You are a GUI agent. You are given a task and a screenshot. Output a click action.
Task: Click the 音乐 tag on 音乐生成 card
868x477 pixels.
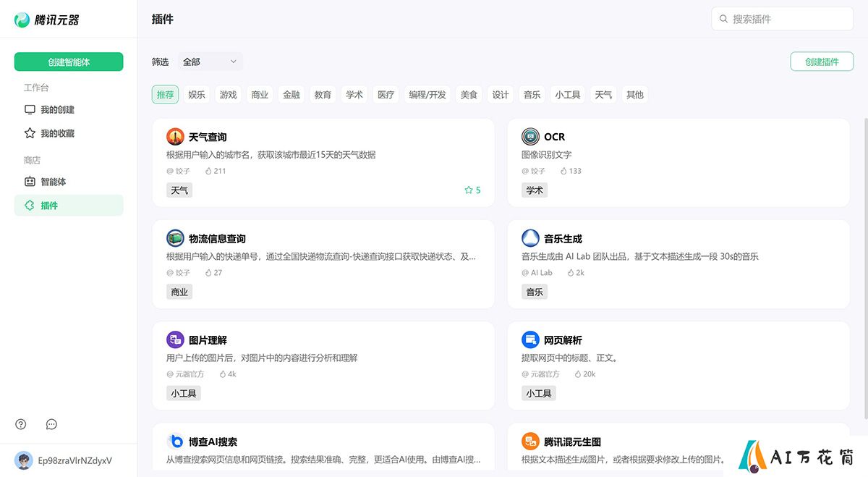[535, 292]
